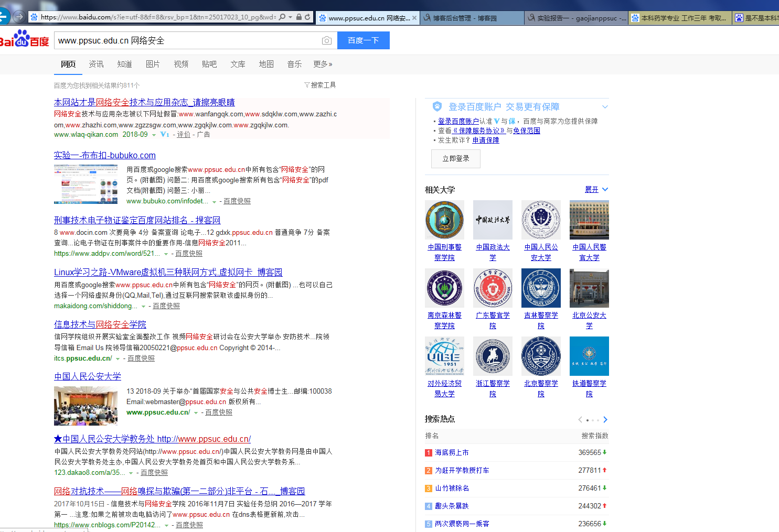Select the 知道 search category tab
The height and width of the screenshot is (532, 779).
click(x=124, y=64)
